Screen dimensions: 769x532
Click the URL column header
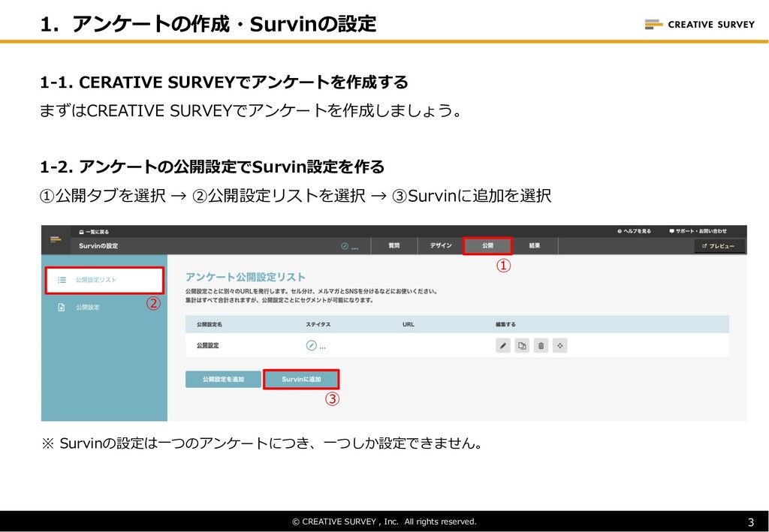(408, 324)
